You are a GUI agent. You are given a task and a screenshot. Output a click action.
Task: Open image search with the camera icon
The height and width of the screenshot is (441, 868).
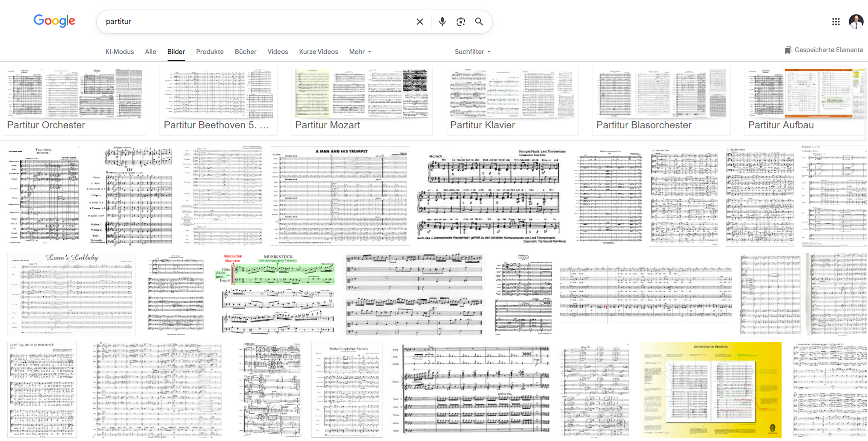460,22
